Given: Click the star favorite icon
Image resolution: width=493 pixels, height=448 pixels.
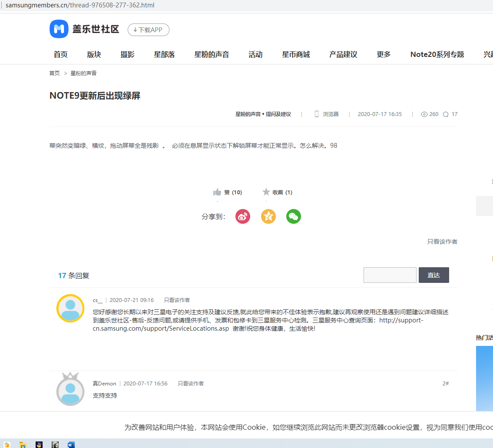Looking at the screenshot, I should [x=266, y=192].
